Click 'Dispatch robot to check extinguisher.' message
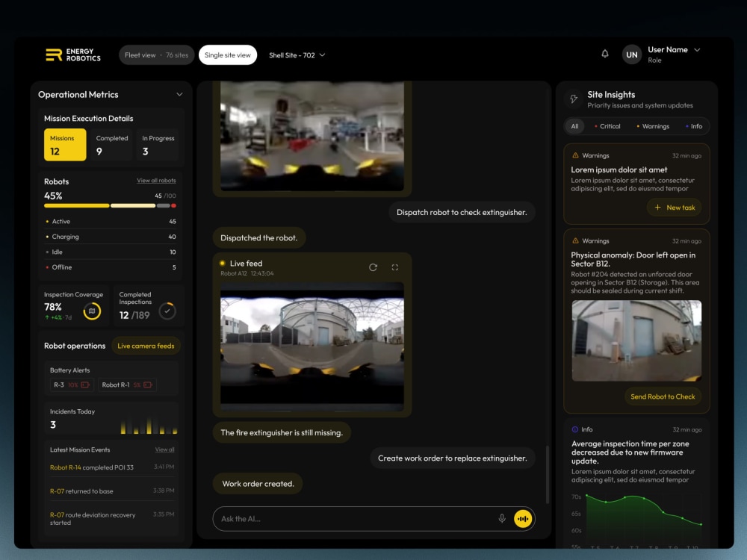 pyautogui.click(x=462, y=212)
